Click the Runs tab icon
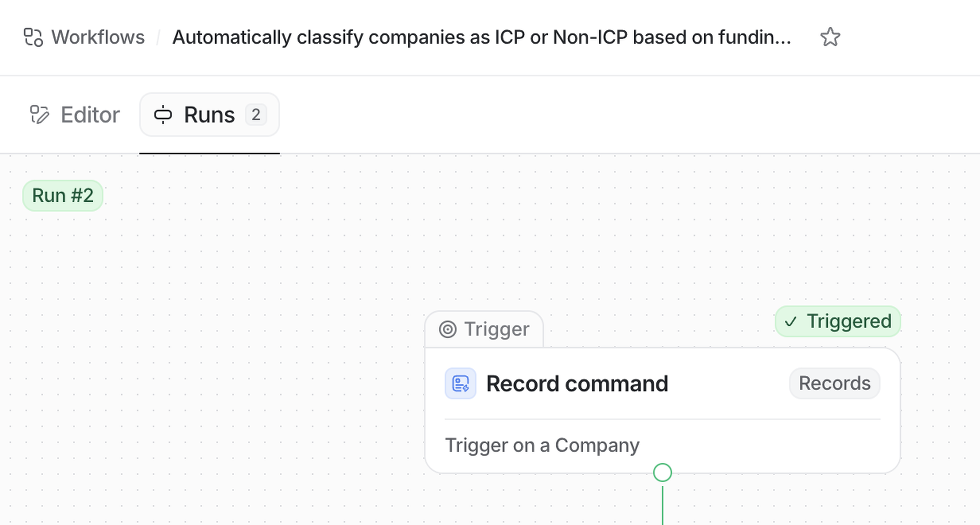980x525 pixels. click(x=163, y=115)
